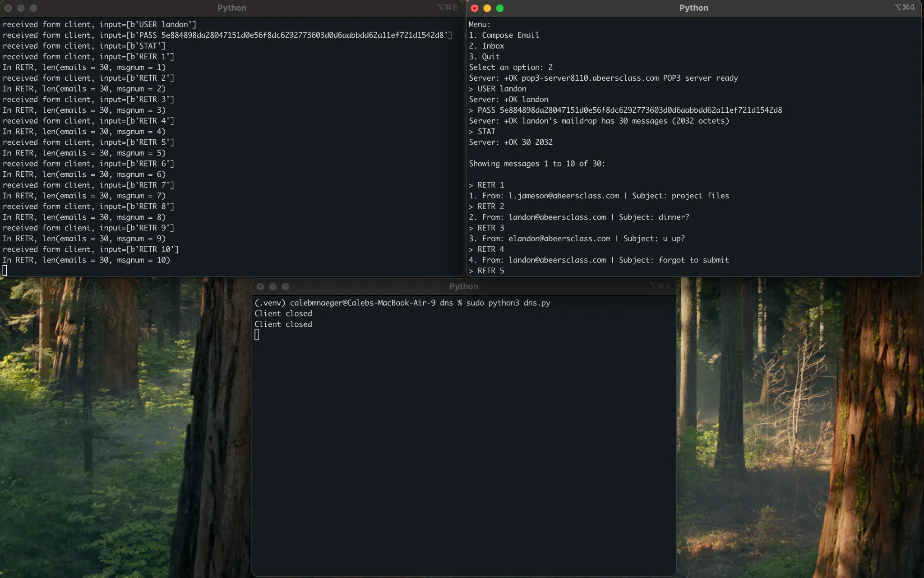Click the line ending "msgnum = 7)"
This screenshot has width=924, height=578.
84,196
